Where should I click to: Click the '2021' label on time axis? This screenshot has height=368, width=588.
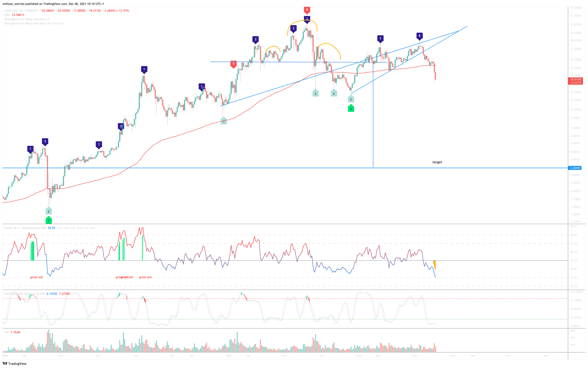(x=228, y=356)
